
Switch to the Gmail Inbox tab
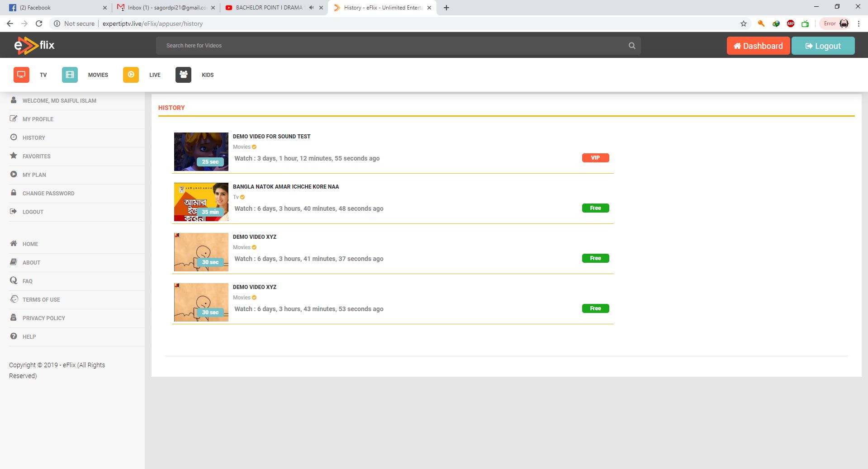click(x=166, y=8)
